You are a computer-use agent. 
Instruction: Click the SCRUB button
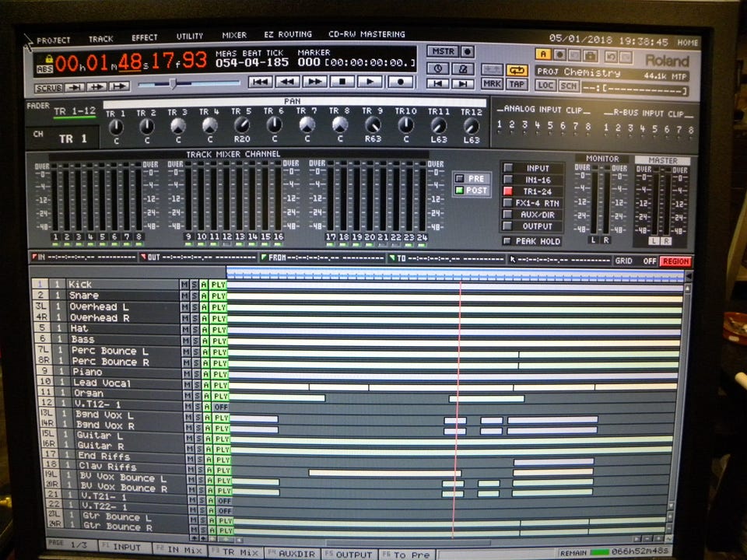[48, 88]
